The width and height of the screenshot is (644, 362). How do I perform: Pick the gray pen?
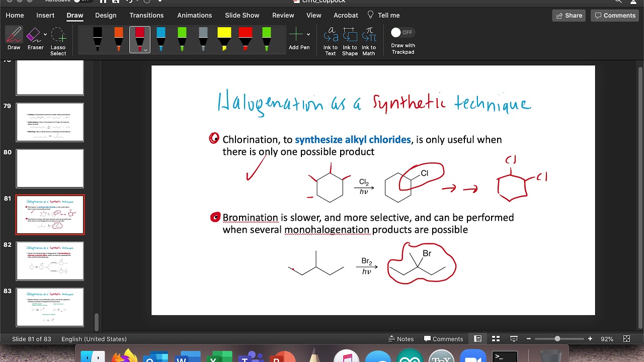point(203,39)
